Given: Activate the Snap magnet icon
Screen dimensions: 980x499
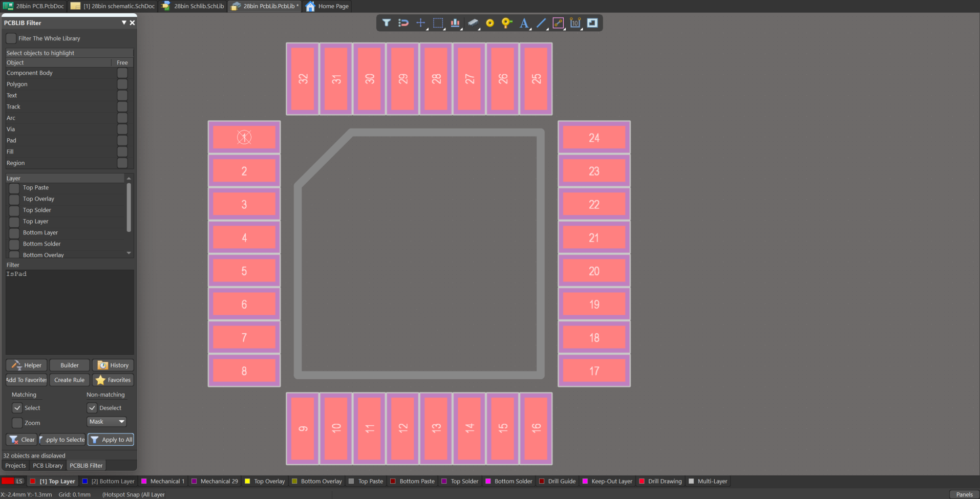Looking at the screenshot, I should 403,23.
